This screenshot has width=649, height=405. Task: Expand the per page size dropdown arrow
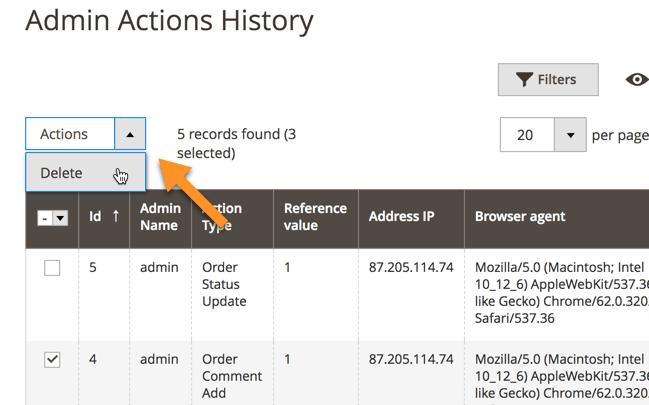point(569,135)
